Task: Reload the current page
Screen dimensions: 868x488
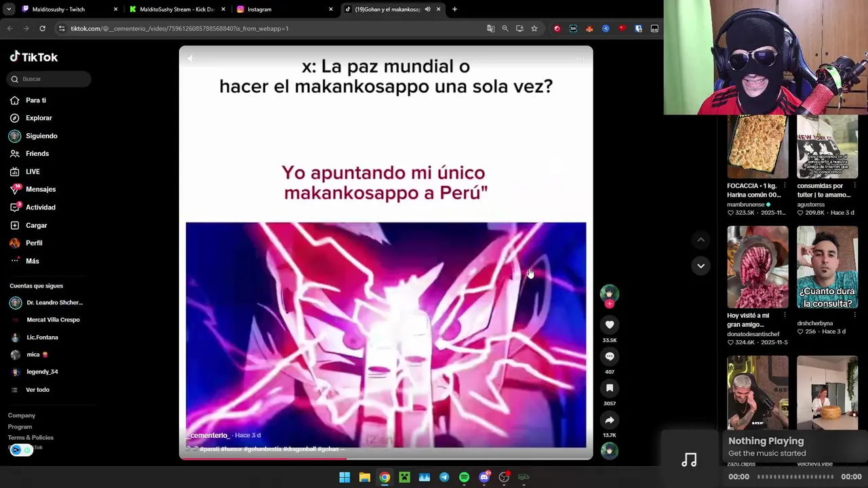Action: [42, 28]
